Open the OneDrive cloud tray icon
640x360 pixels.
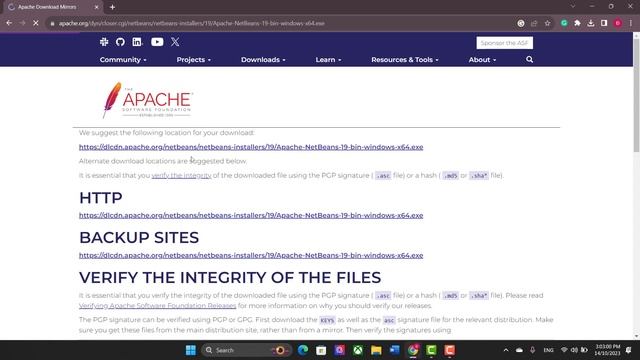[x=519, y=350]
